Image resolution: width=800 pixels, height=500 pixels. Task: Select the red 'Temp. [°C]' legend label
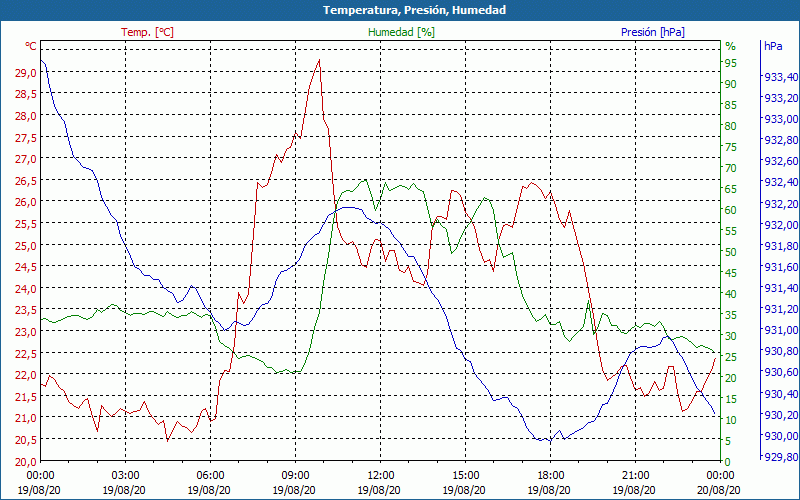(x=147, y=32)
